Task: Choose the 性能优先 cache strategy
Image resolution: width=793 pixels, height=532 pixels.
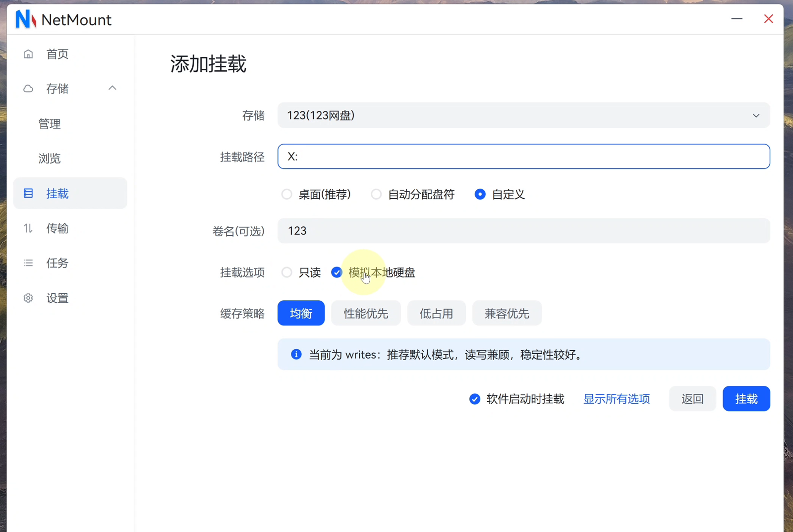Action: (366, 313)
